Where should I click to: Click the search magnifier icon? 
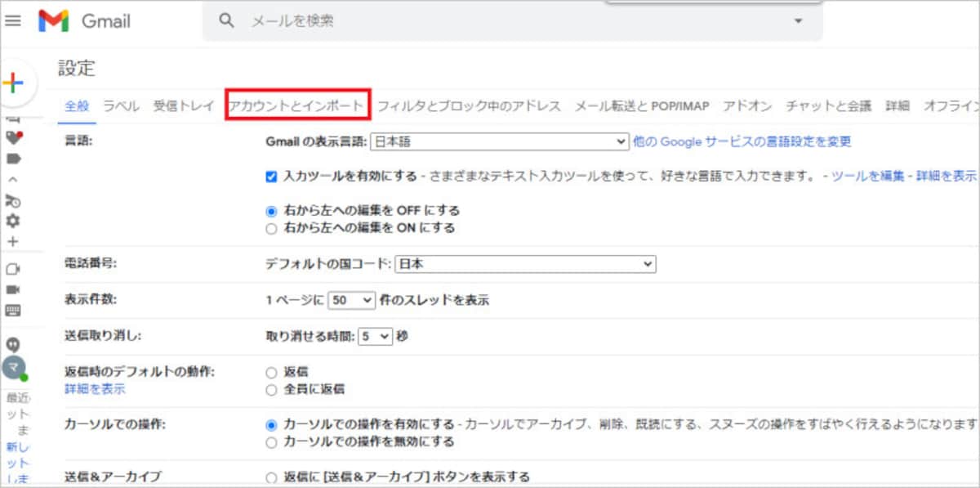coord(227,20)
